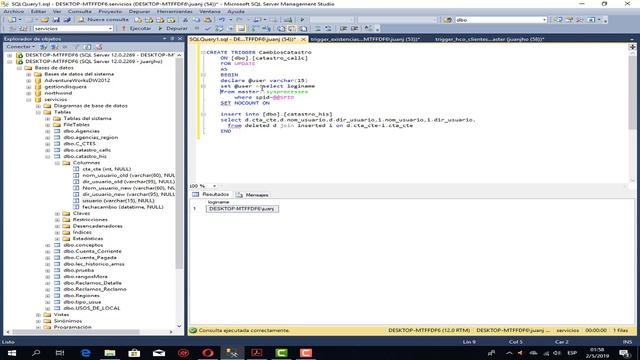The width and height of the screenshot is (640, 360).
Task: Select Results to Grid icon
Action: tap(292, 29)
